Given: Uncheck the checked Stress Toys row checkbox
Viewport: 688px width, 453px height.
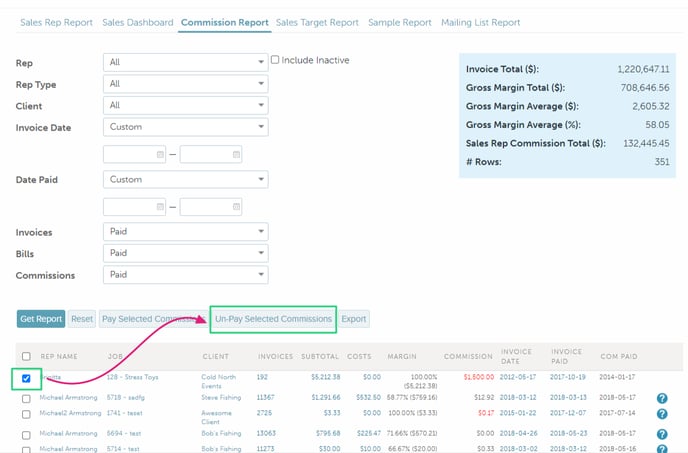Looking at the screenshot, I should (26, 379).
